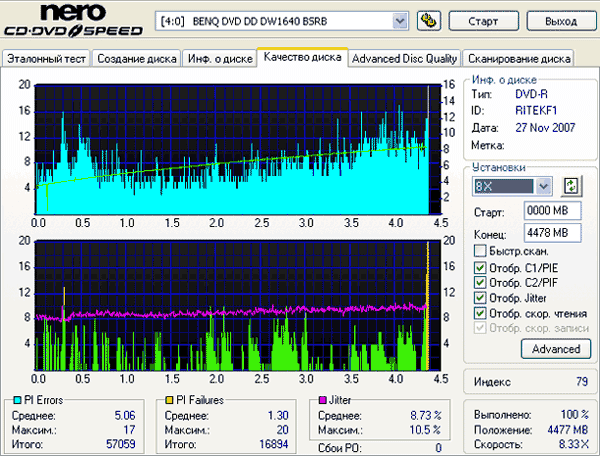This screenshot has height=456, width=600.
Task: Open the Advanced Disc Quality tab
Action: pyautogui.click(x=404, y=59)
